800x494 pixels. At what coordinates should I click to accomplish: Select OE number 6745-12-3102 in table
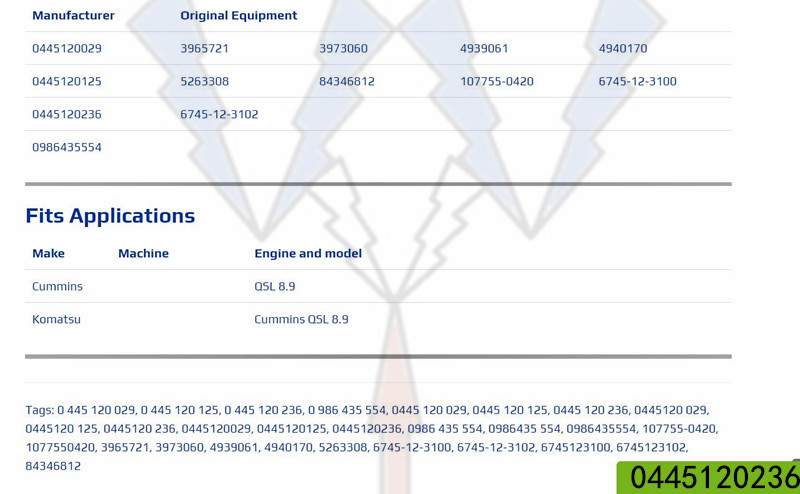(x=219, y=114)
